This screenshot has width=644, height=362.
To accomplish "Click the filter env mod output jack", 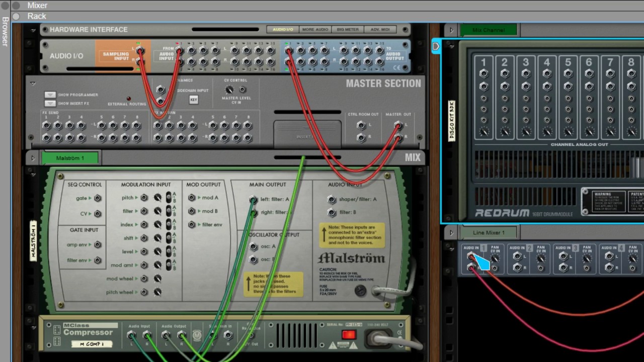I will (192, 225).
